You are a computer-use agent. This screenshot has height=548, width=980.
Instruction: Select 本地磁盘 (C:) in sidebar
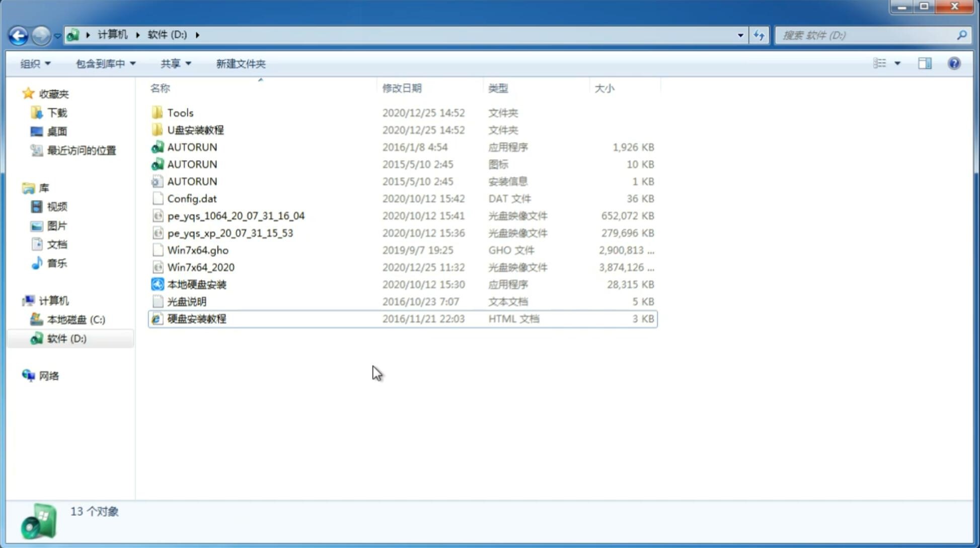76,319
